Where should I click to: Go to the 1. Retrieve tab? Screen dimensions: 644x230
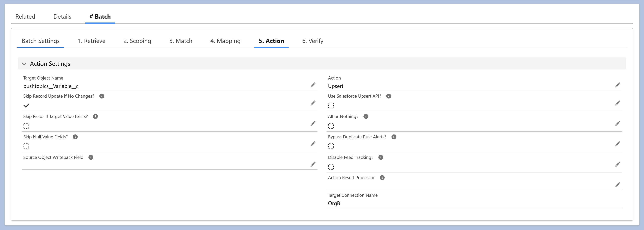pyautogui.click(x=92, y=41)
